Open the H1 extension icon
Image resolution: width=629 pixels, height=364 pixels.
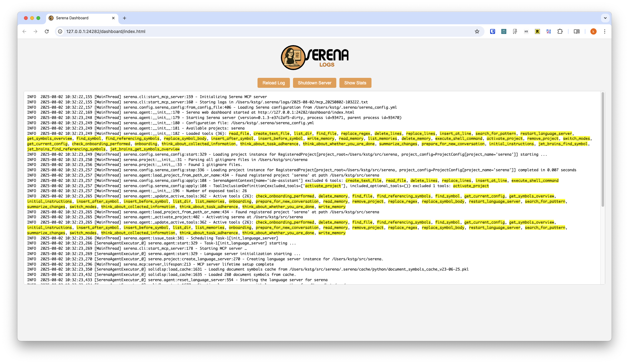pyautogui.click(x=526, y=31)
